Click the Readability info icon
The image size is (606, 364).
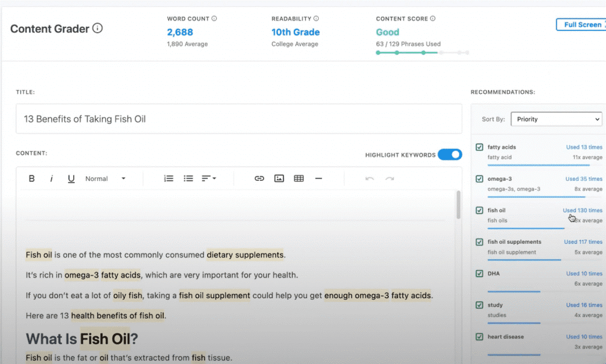(316, 19)
